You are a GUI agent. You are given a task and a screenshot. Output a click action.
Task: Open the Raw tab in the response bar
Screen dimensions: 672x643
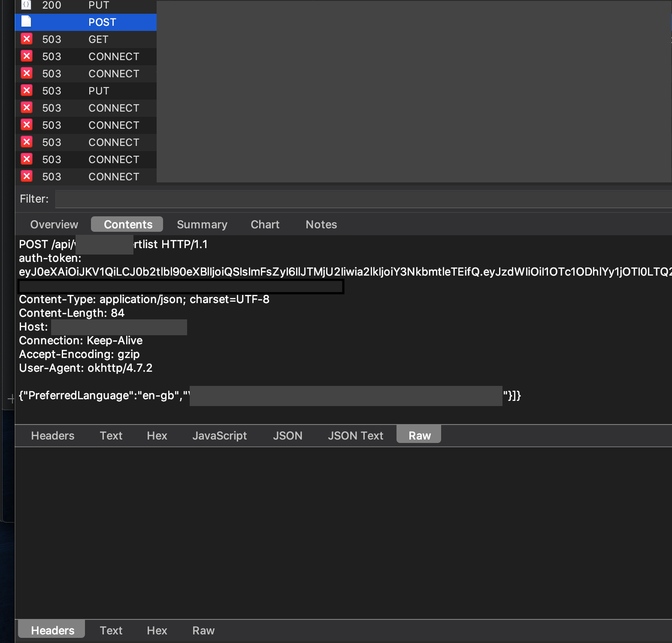(x=203, y=631)
